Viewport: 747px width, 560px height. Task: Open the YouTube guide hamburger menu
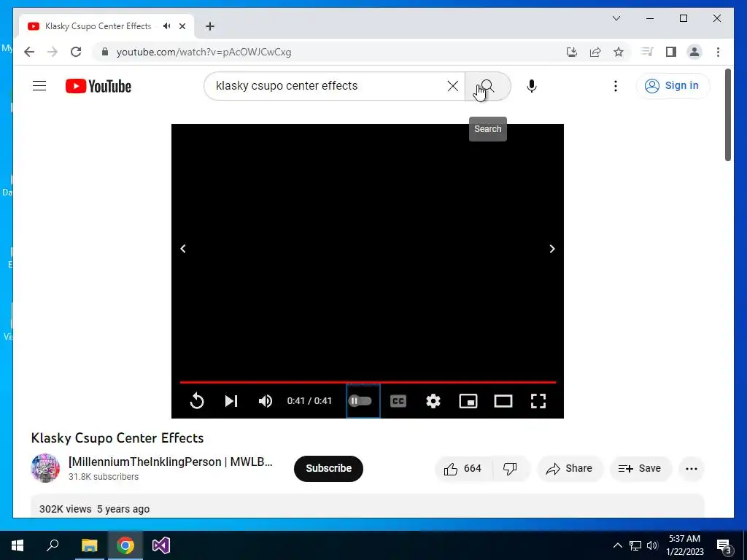coord(39,86)
